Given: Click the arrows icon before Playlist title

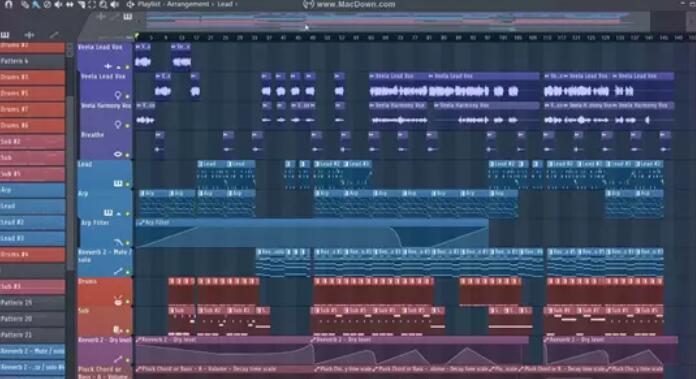Looking at the screenshot, I should tap(130, 4).
